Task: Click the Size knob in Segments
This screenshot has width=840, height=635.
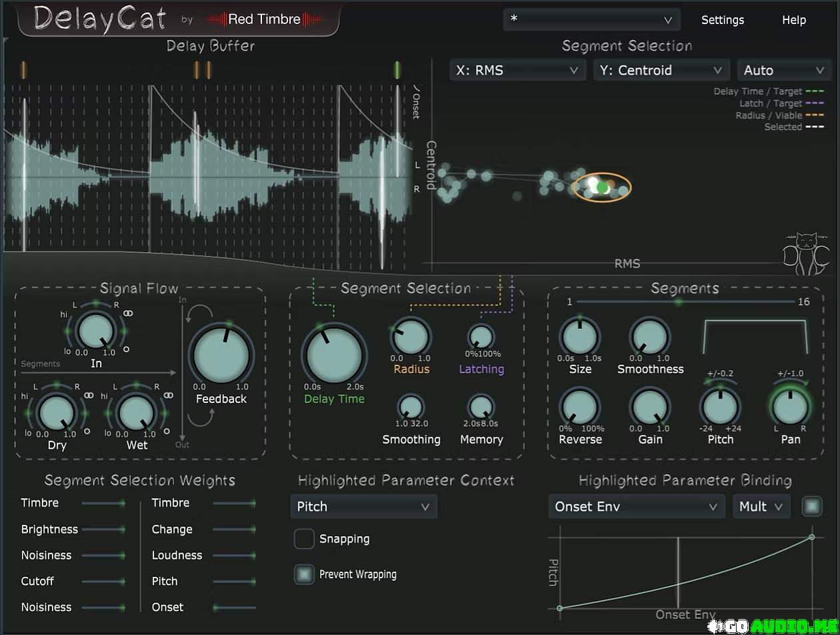Action: (580, 336)
